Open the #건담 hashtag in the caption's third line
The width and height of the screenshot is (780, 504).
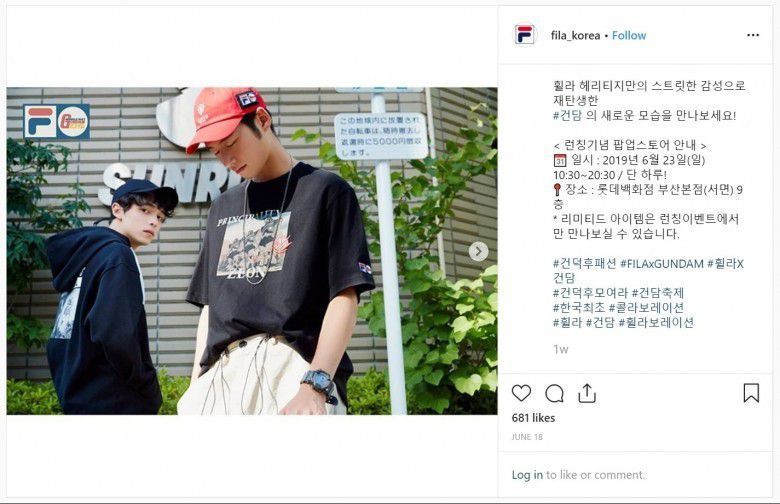(567, 116)
